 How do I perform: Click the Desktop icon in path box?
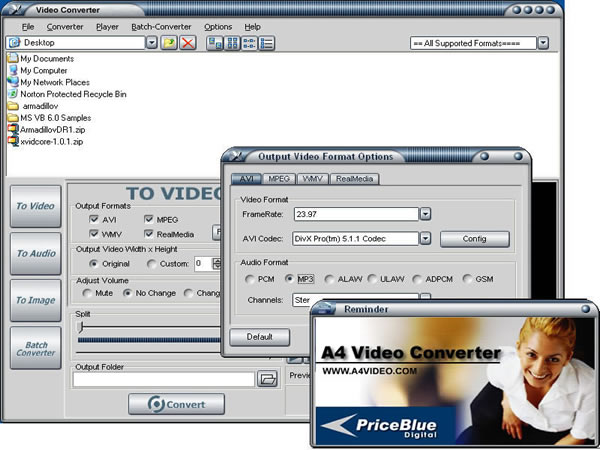coord(15,42)
